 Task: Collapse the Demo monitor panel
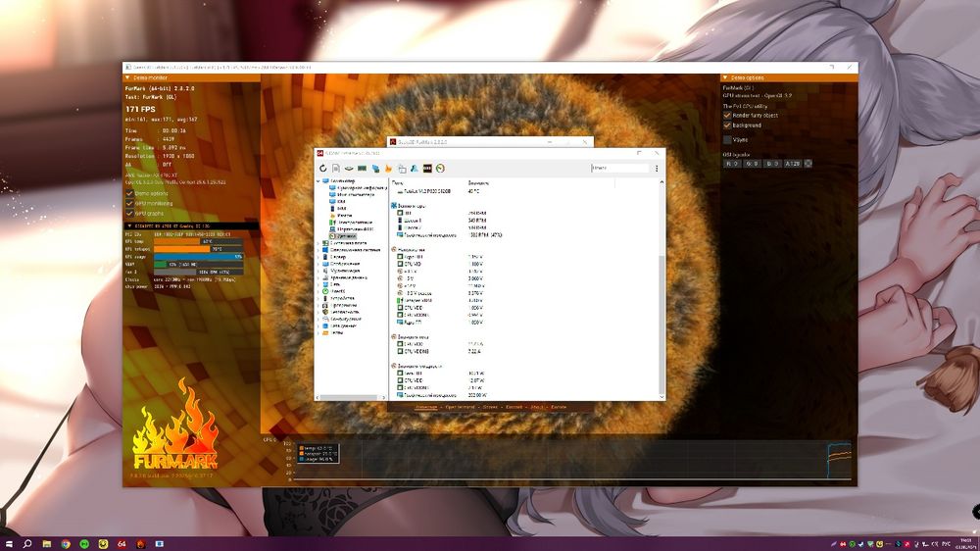pyautogui.click(x=127, y=77)
